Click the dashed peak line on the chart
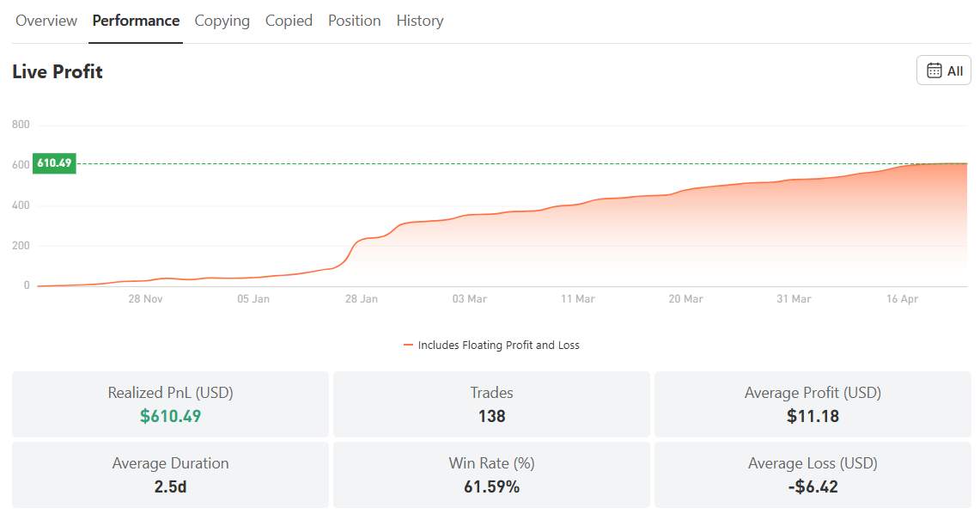This screenshot has width=980, height=520. point(515,162)
